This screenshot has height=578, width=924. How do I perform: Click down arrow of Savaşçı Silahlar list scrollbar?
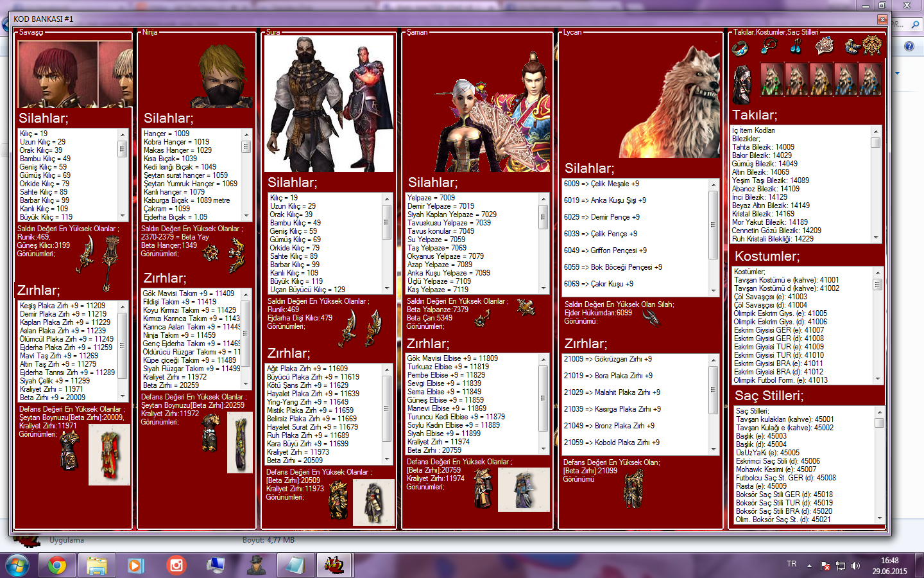(x=122, y=216)
